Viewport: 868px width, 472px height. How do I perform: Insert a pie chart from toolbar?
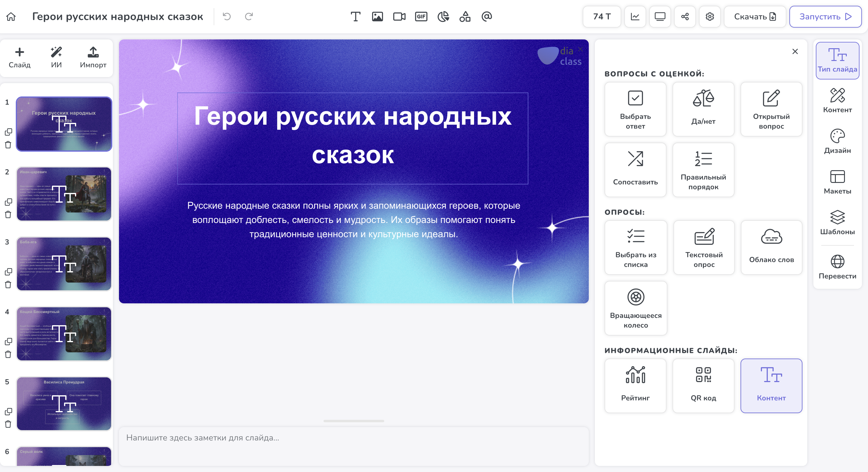(x=443, y=16)
